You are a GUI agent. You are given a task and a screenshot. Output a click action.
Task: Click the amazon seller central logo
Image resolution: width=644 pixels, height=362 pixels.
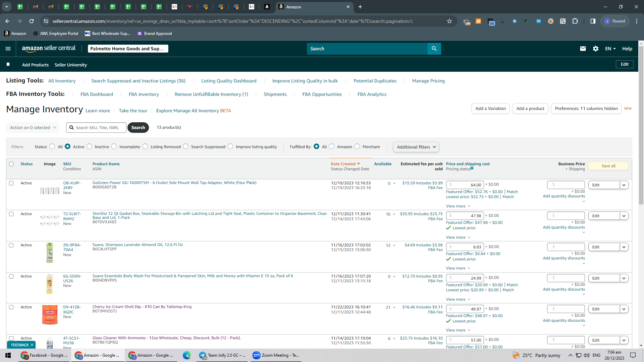pyautogui.click(x=49, y=49)
